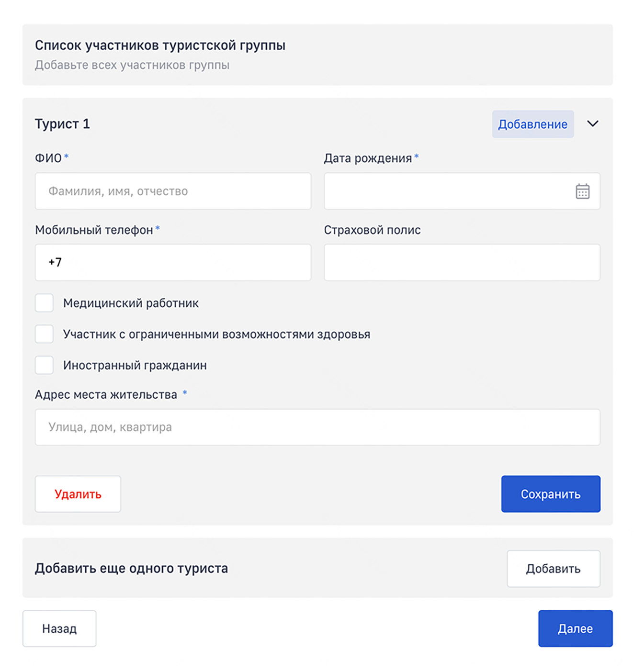This screenshot has width=634, height=672.
Task: Click the Добавление status badge
Action: pos(532,123)
